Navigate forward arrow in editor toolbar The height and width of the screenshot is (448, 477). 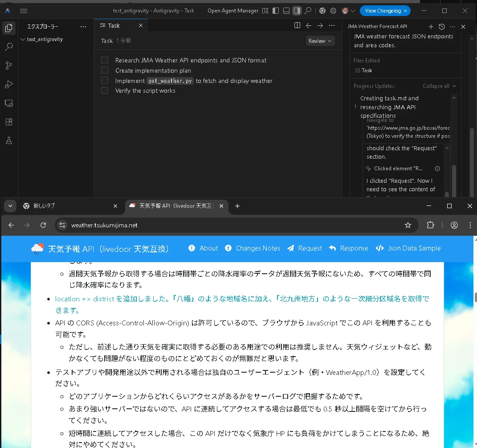320,25
